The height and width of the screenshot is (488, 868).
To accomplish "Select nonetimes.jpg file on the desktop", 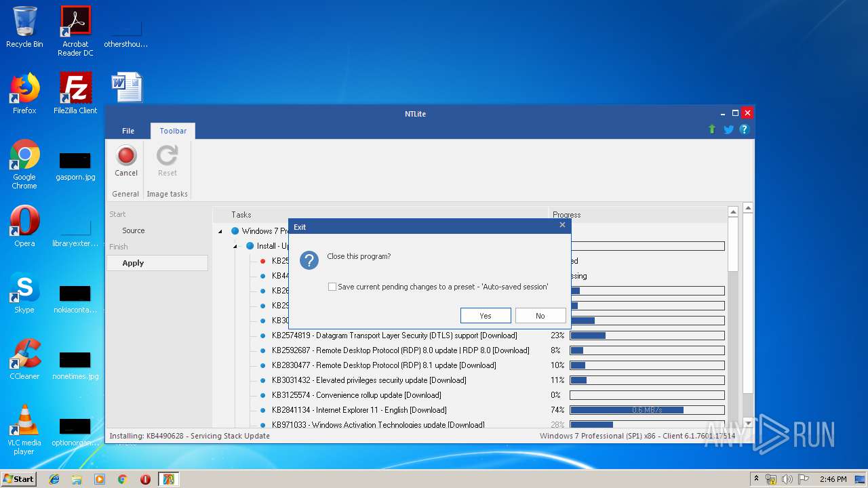I will click(x=75, y=366).
